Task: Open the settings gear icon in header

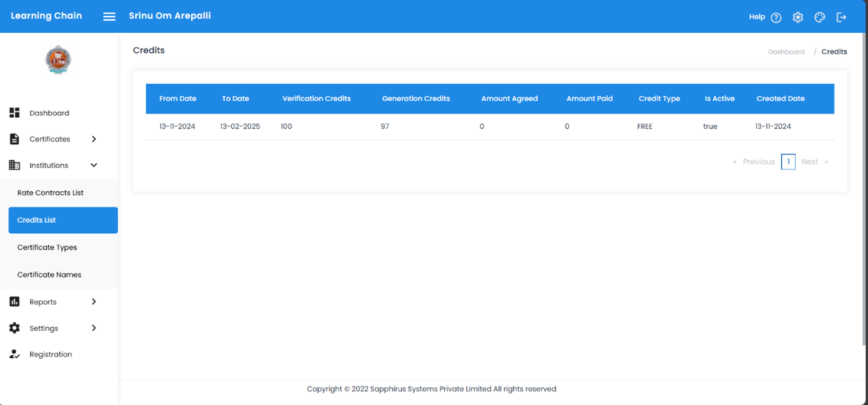Action: coord(798,18)
